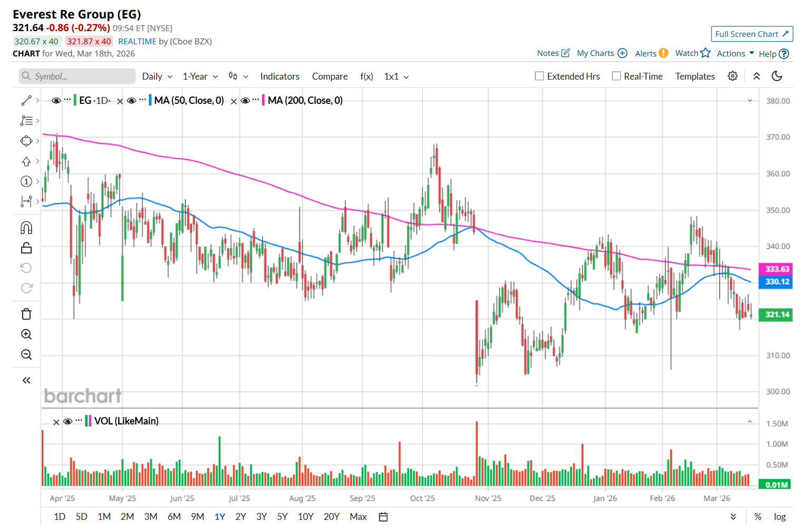
Task: Switch to dark mode with the moon icon
Action: [777, 76]
